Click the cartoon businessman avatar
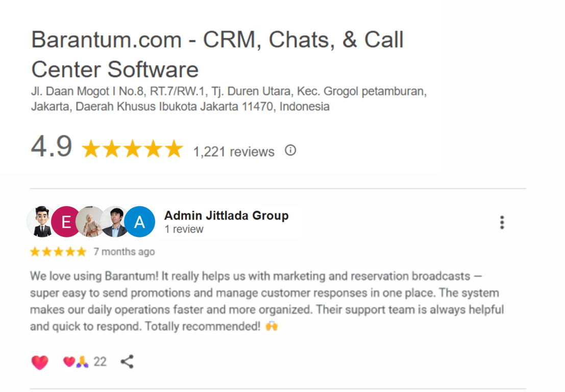Viewport: 565px width, 392px height. point(41,222)
